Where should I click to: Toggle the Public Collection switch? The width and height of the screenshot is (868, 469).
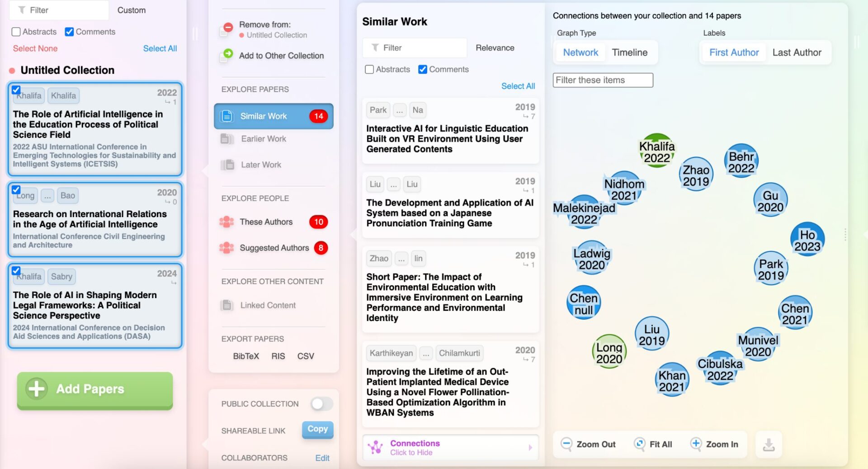pyautogui.click(x=321, y=403)
